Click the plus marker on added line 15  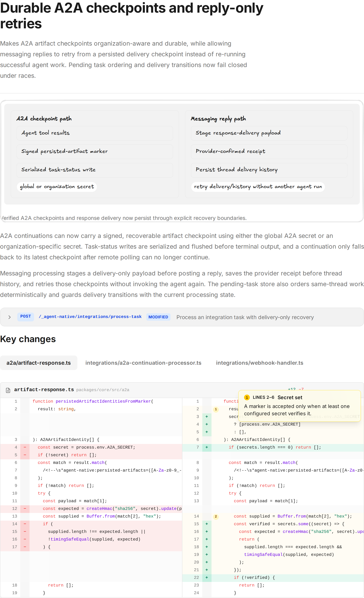point(207,524)
